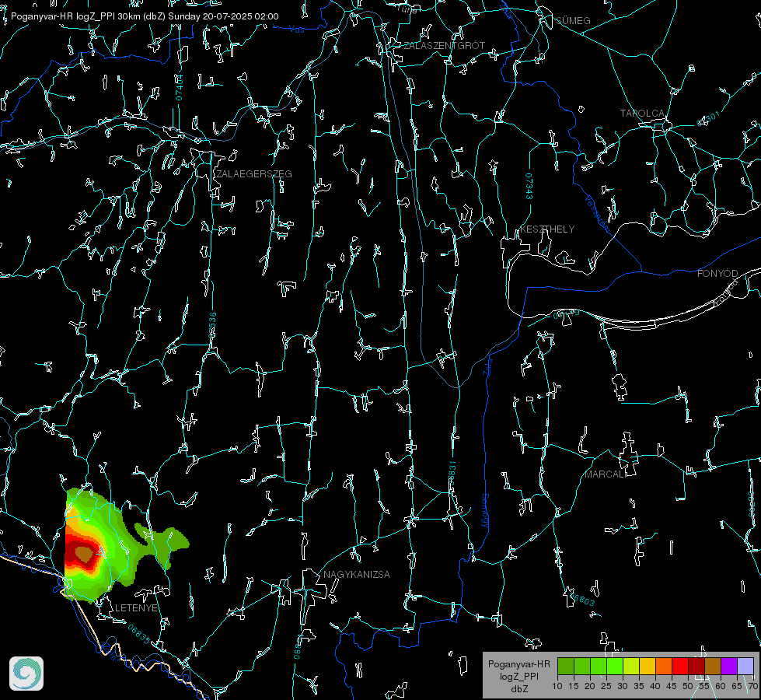Click the legend's dbZ unit label
The image size is (761, 700).
(x=518, y=689)
